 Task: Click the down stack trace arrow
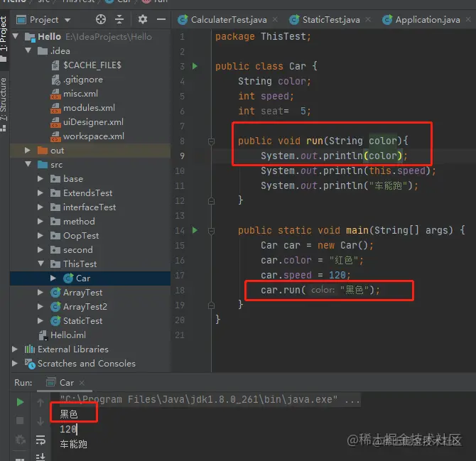[x=40, y=421]
